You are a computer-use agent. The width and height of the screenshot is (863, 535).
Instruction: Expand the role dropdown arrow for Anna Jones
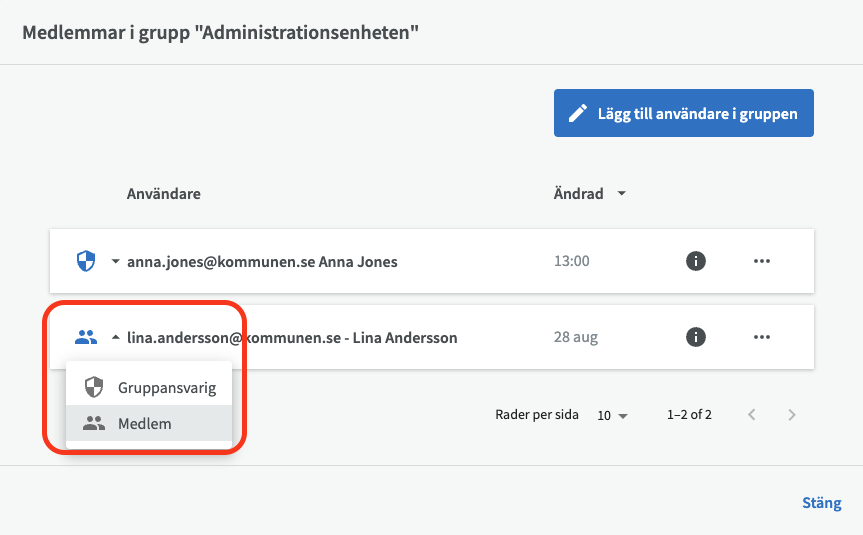[x=115, y=261]
